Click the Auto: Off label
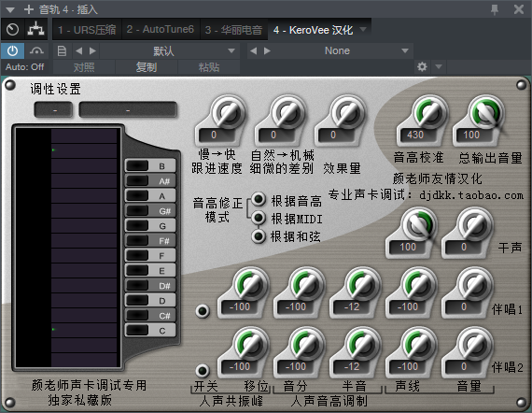532x413 pixels. [x=25, y=67]
